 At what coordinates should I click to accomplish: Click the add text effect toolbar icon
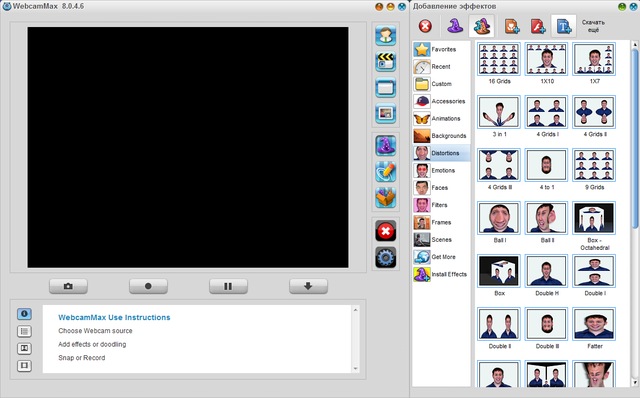564,26
